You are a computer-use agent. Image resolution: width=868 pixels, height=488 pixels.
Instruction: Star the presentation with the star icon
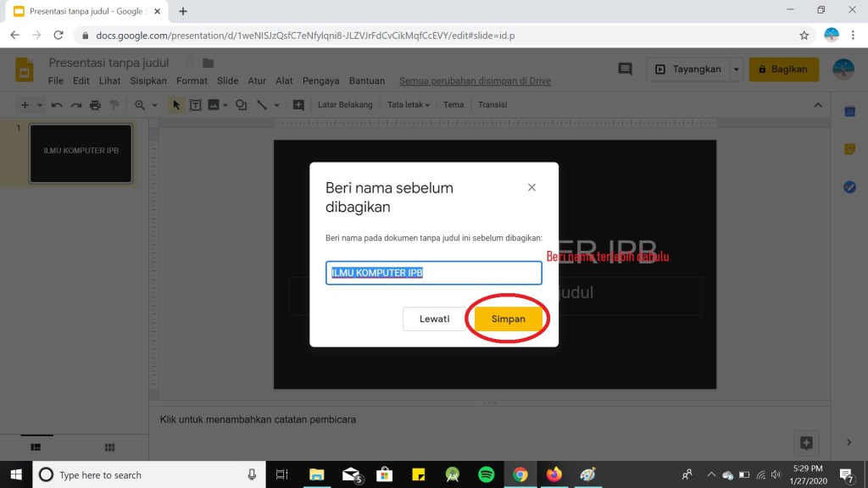(190, 63)
